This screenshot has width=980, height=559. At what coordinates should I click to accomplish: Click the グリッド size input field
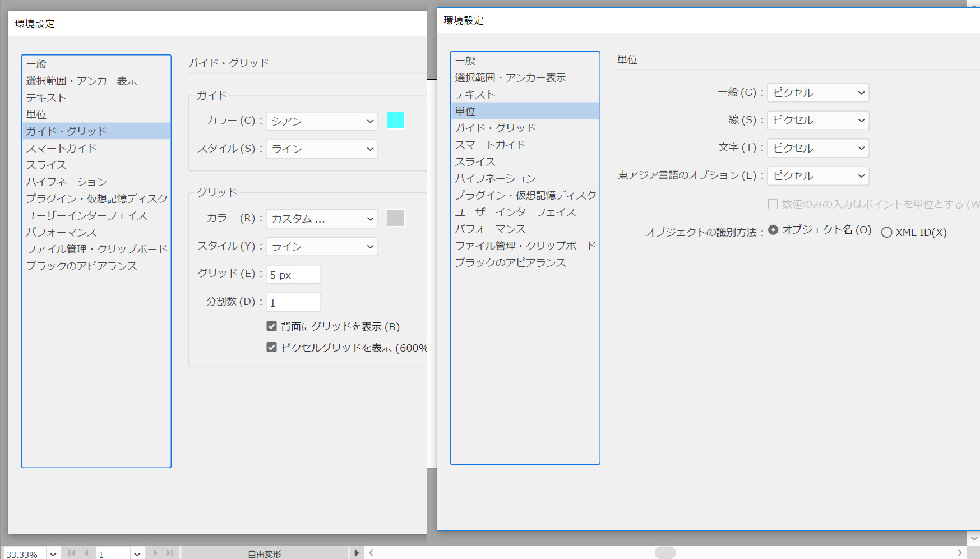[293, 275]
